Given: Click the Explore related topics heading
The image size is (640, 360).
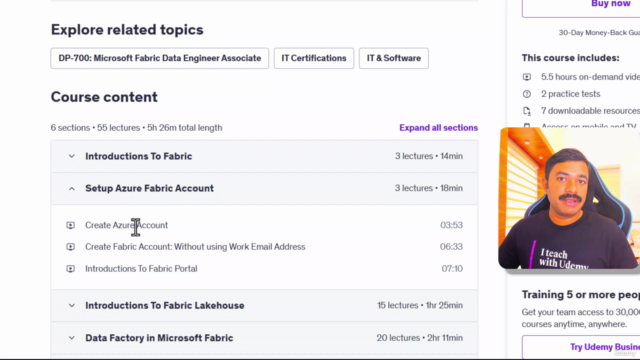Looking at the screenshot, I should [x=127, y=30].
